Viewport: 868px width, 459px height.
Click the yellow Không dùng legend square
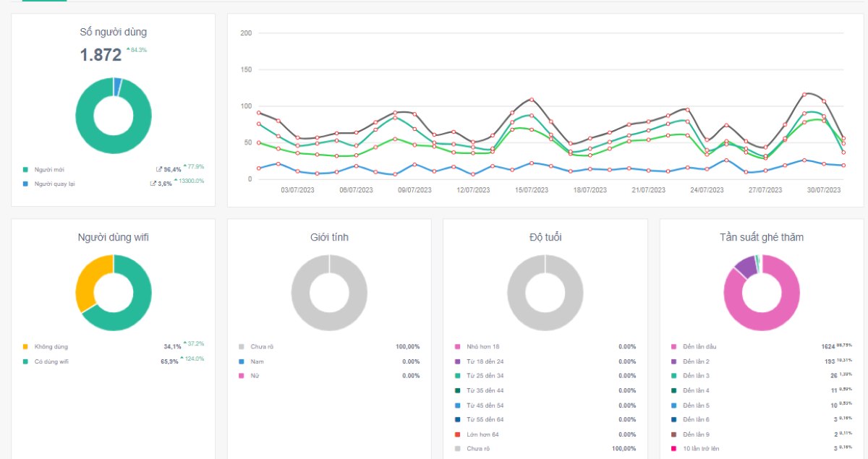click(26, 347)
